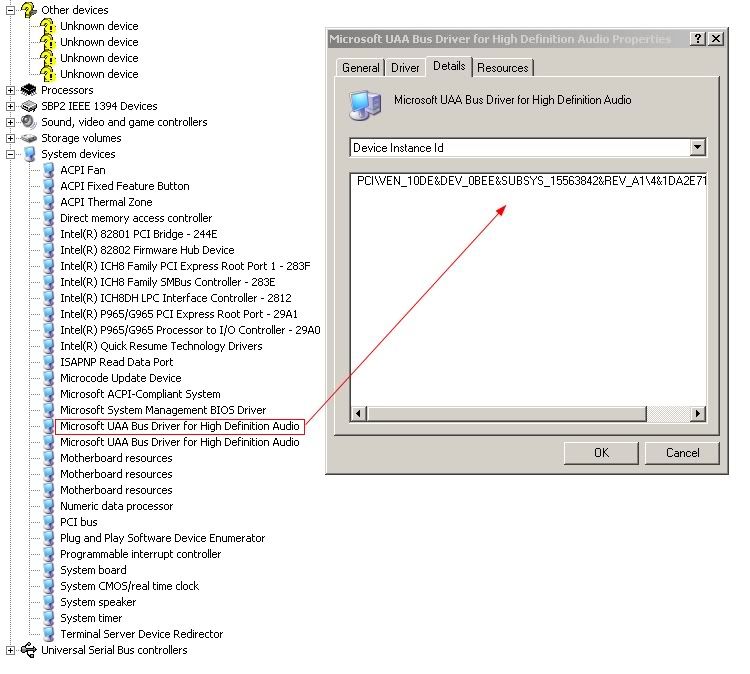Viewport: 750px width, 674px height.
Task: Click the ACPI Fixed Feature Button icon
Action: (x=48, y=186)
